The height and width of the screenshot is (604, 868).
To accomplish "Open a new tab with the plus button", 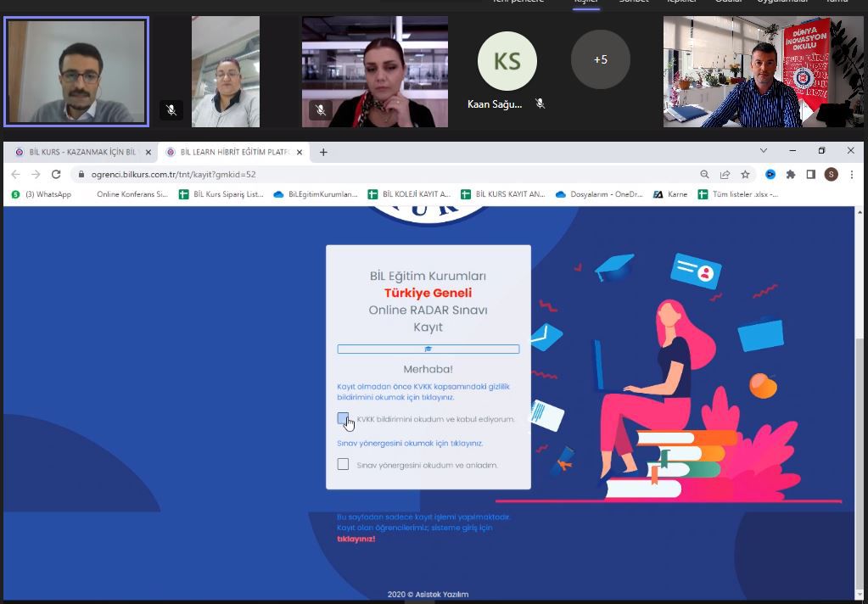I will click(x=323, y=152).
